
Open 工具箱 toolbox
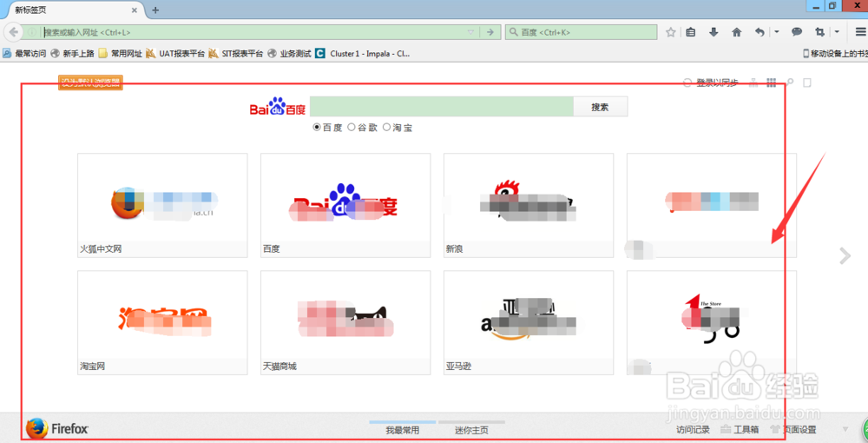pos(740,430)
